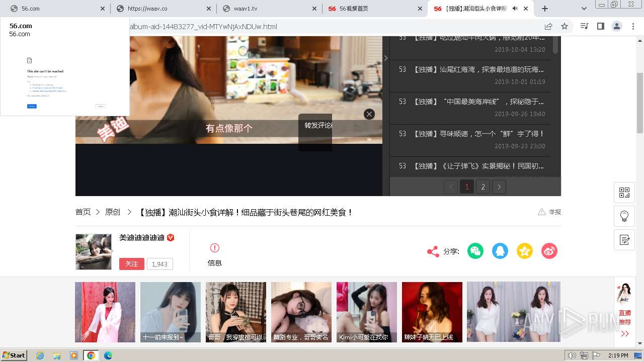Open media control icon in Chrome toolbar
Viewport: 644px width, 362px height.
pyautogui.click(x=584, y=26)
